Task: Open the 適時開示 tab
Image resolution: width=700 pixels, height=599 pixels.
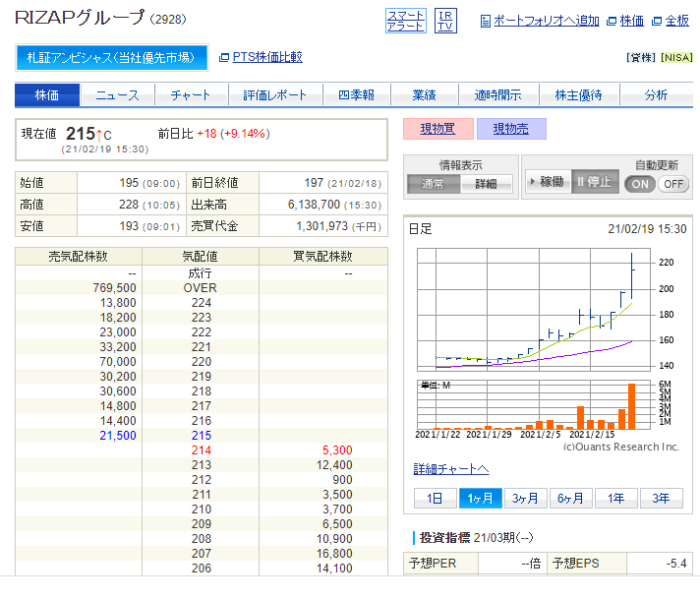Action: (x=498, y=95)
